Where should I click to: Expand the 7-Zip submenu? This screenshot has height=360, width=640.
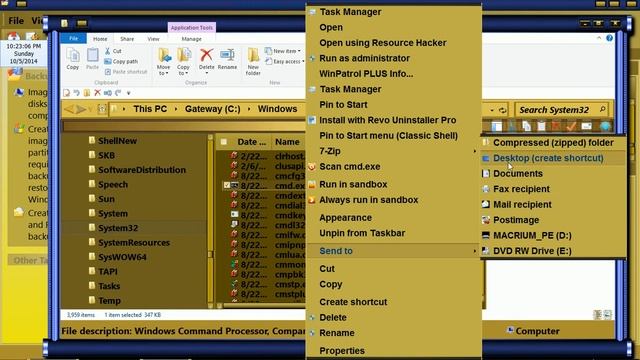[x=474, y=151]
